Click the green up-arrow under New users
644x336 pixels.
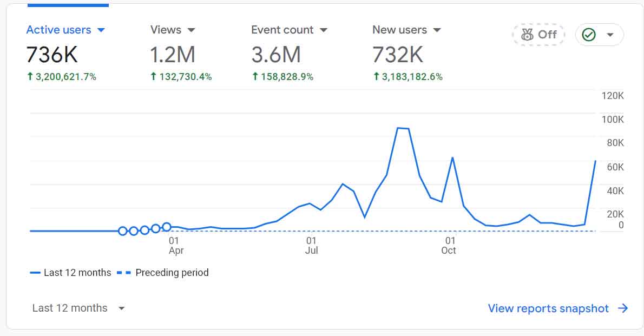click(376, 77)
